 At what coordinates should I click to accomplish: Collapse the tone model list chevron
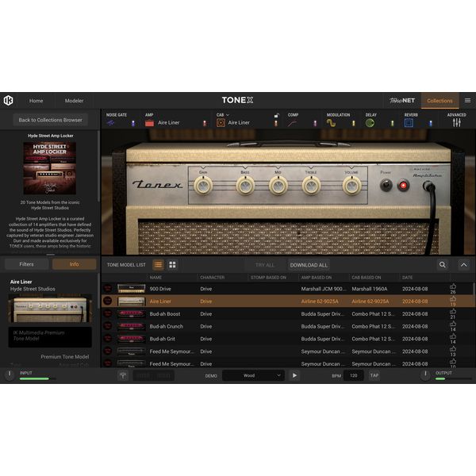[464, 265]
